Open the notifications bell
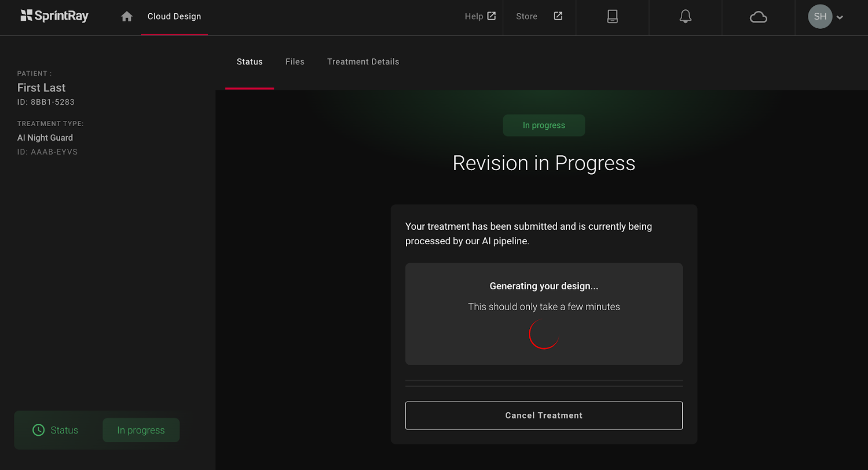 [685, 17]
